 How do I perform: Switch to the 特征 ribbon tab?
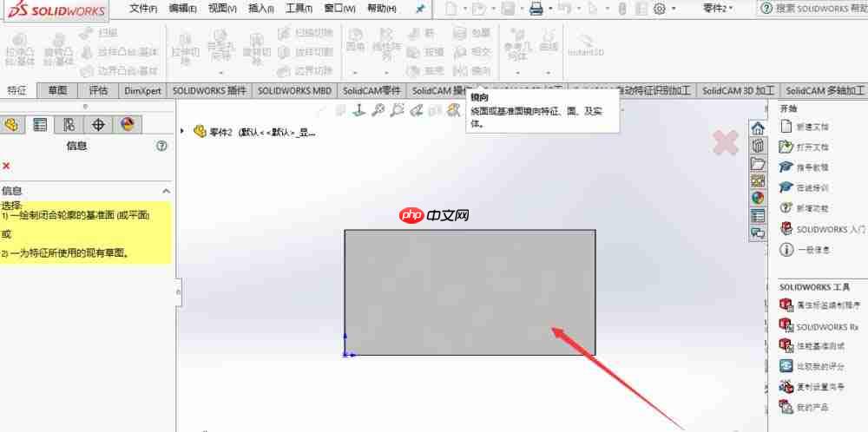[x=17, y=91]
